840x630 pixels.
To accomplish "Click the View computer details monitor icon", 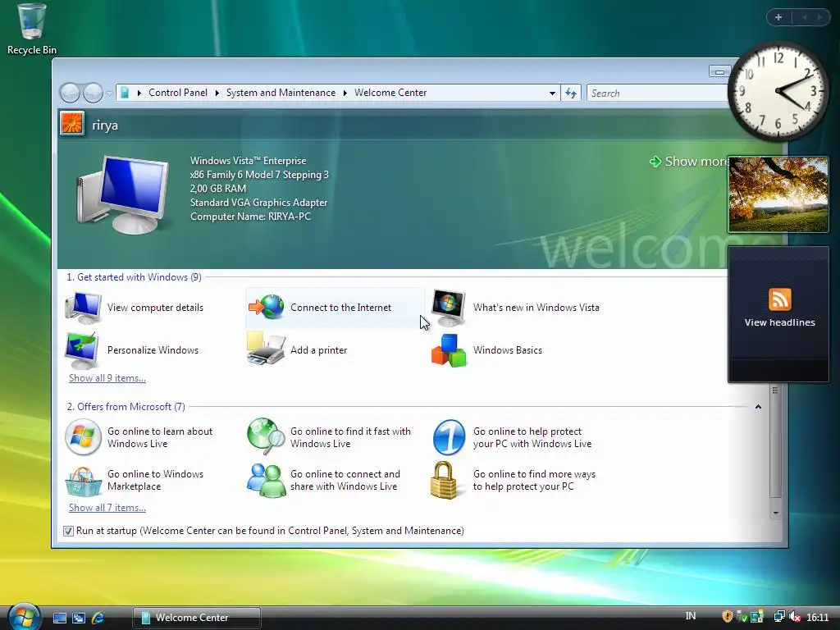I will (x=83, y=308).
